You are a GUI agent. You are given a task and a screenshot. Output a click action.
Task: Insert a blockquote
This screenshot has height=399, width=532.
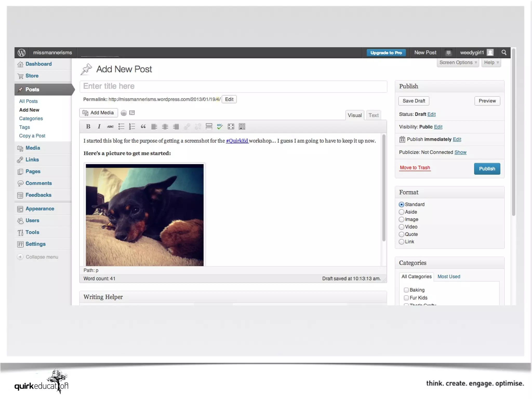[x=143, y=127]
